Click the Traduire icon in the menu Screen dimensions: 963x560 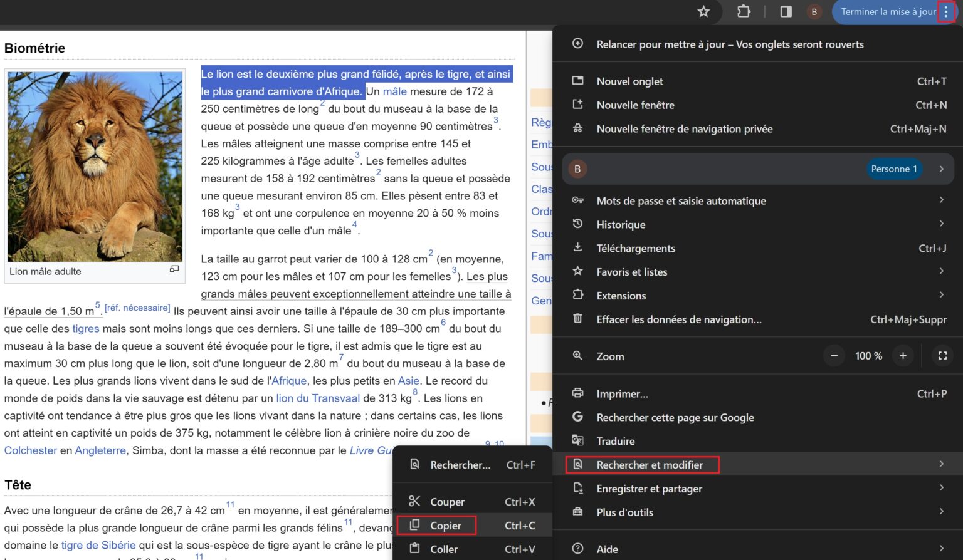point(577,440)
